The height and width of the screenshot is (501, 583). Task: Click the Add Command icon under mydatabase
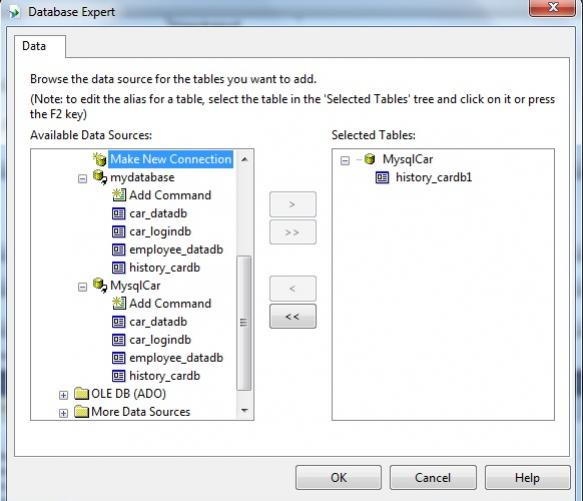click(x=119, y=195)
